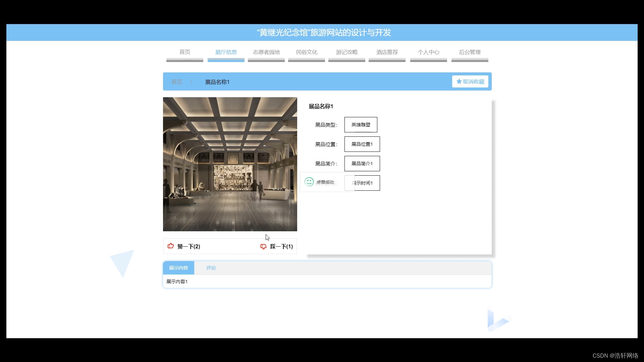
Task: Click the star icon on 取消收藏
Action: 459,81
